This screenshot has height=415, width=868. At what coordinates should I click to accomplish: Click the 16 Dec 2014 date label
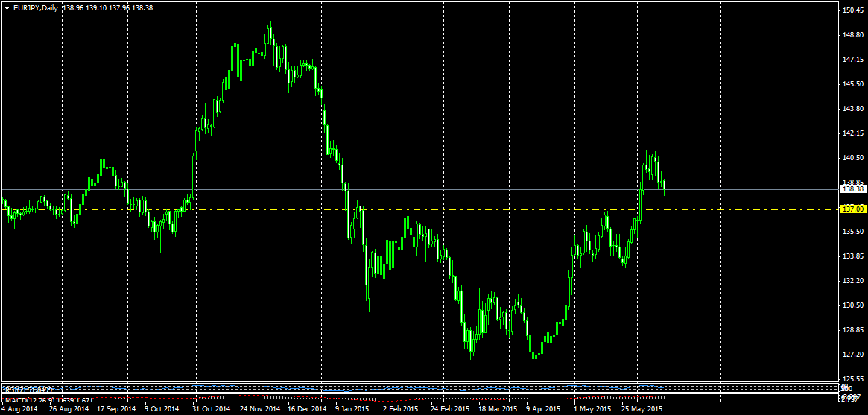pyautogui.click(x=307, y=410)
